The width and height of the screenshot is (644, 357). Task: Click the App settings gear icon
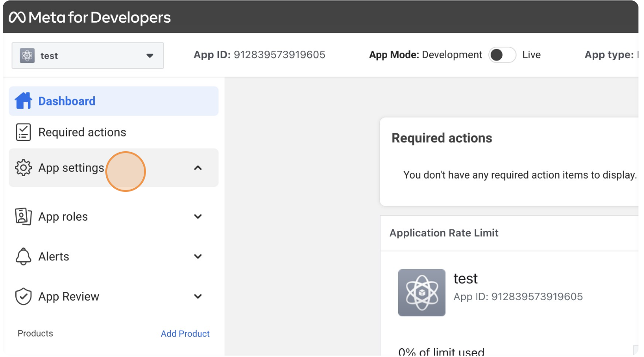click(23, 168)
